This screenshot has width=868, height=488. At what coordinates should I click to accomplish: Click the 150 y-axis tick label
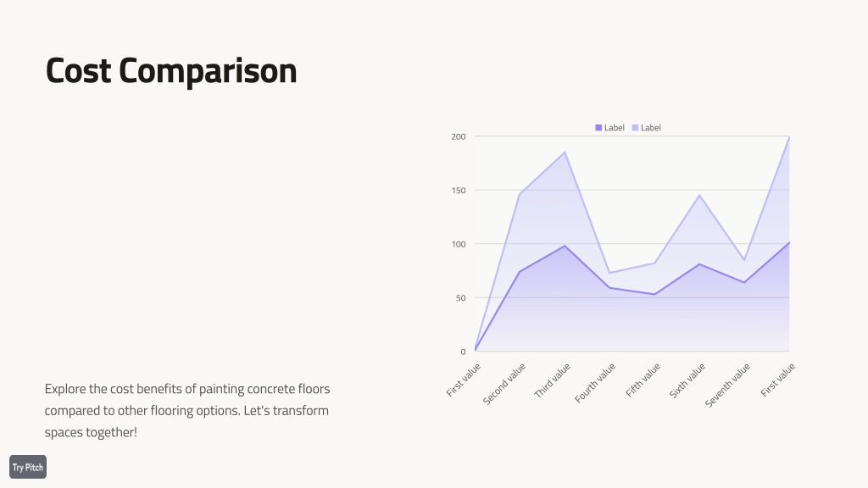[459, 191]
